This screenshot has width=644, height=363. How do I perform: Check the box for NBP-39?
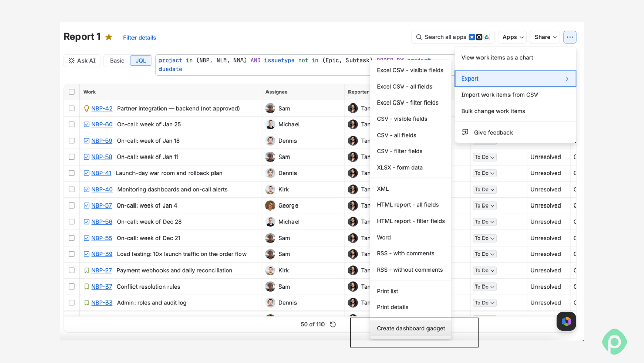(72, 254)
